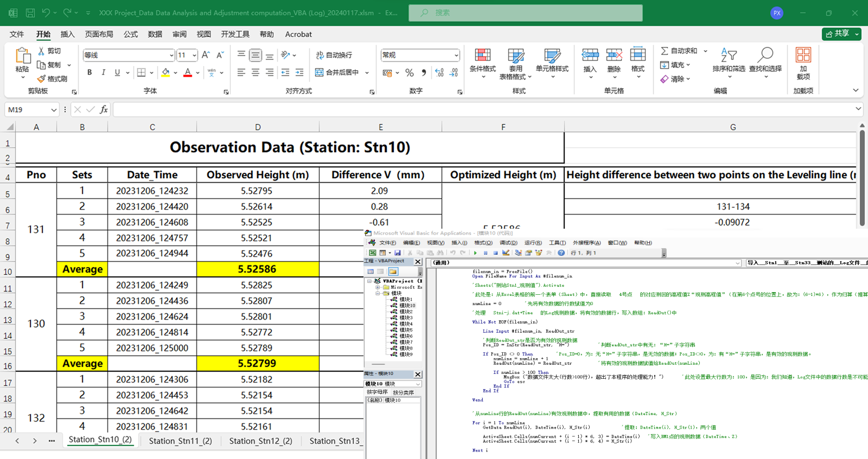The height and width of the screenshot is (459, 868).
Task: Toggle Wrap Text (自动换行)
Action: pyautogui.click(x=335, y=55)
